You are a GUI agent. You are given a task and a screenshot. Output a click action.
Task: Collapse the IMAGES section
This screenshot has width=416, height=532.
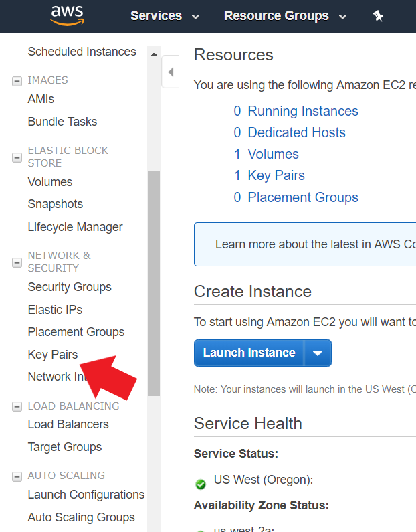[x=17, y=81]
